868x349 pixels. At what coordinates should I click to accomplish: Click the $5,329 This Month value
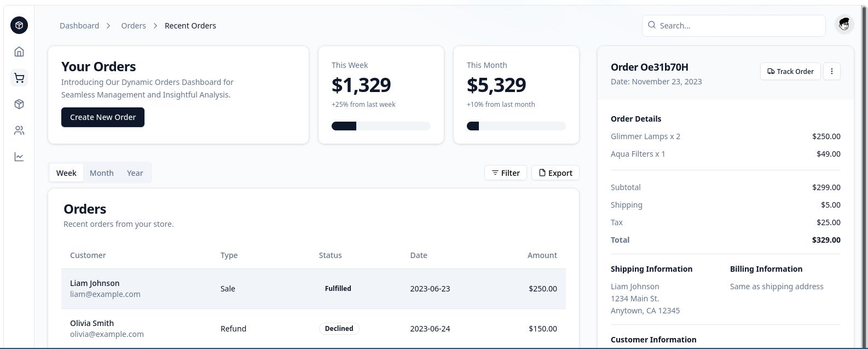(x=496, y=85)
